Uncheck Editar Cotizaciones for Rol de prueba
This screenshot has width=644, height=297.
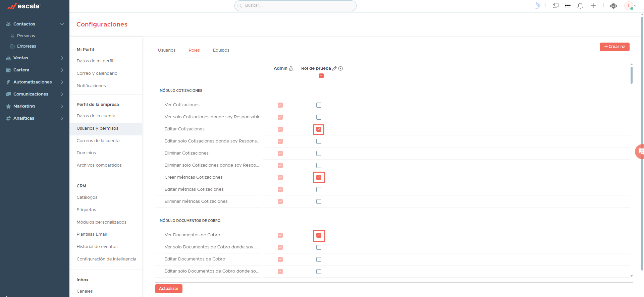[x=319, y=129]
